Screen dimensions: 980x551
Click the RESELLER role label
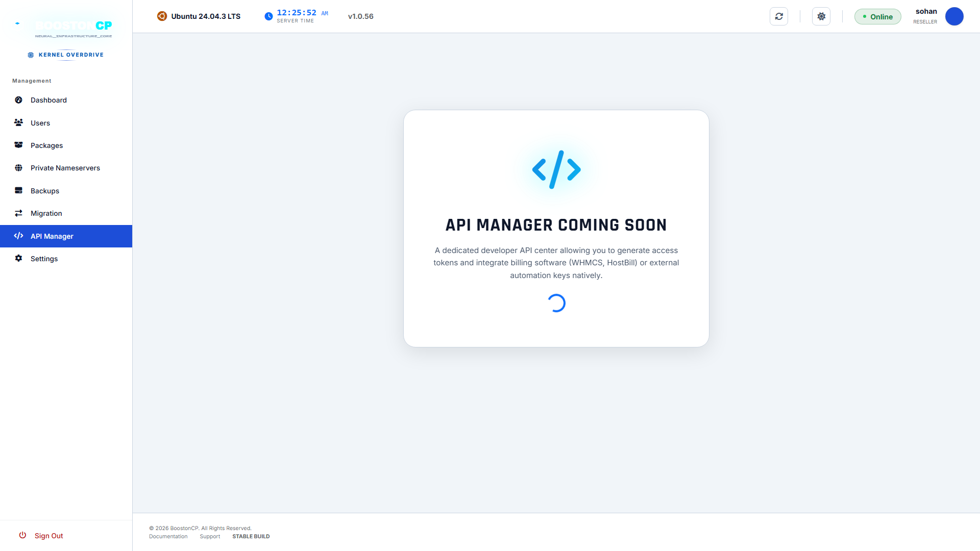click(x=925, y=22)
